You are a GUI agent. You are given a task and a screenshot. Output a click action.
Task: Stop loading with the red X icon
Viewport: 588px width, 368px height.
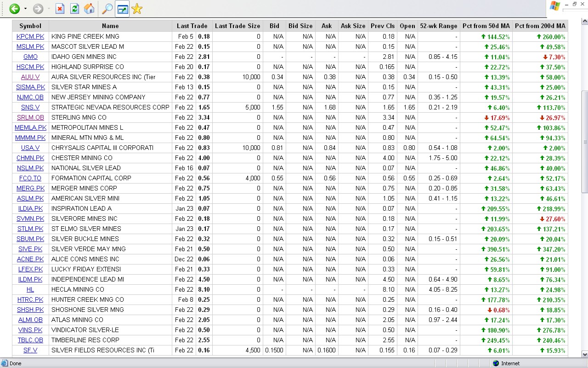[60, 9]
